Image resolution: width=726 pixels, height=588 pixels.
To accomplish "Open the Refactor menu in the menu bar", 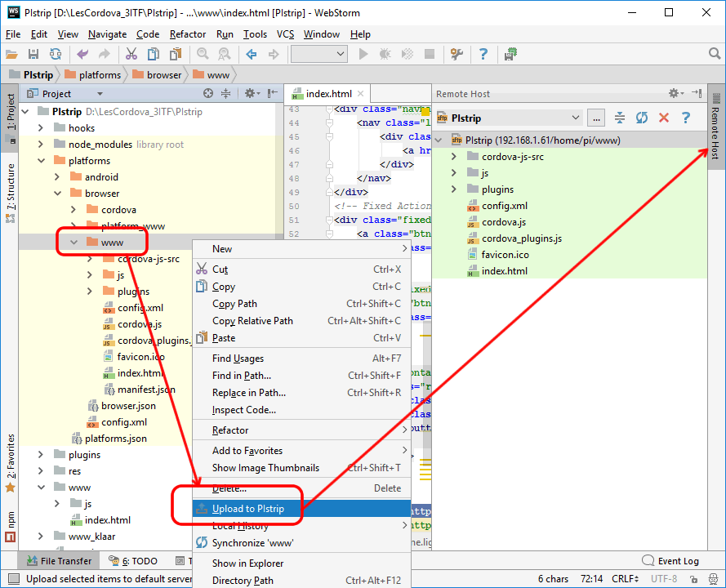I will pyautogui.click(x=188, y=34).
